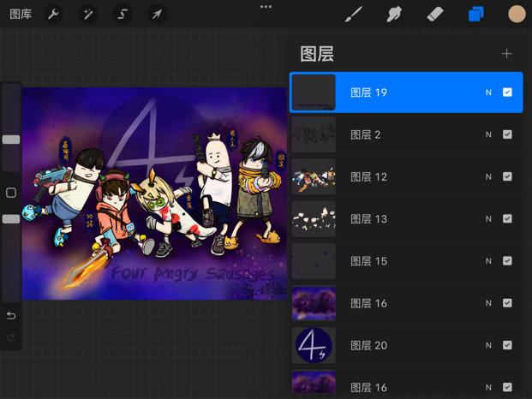
Task: Click the thumbnail of 图层 15
Action: 314,260
